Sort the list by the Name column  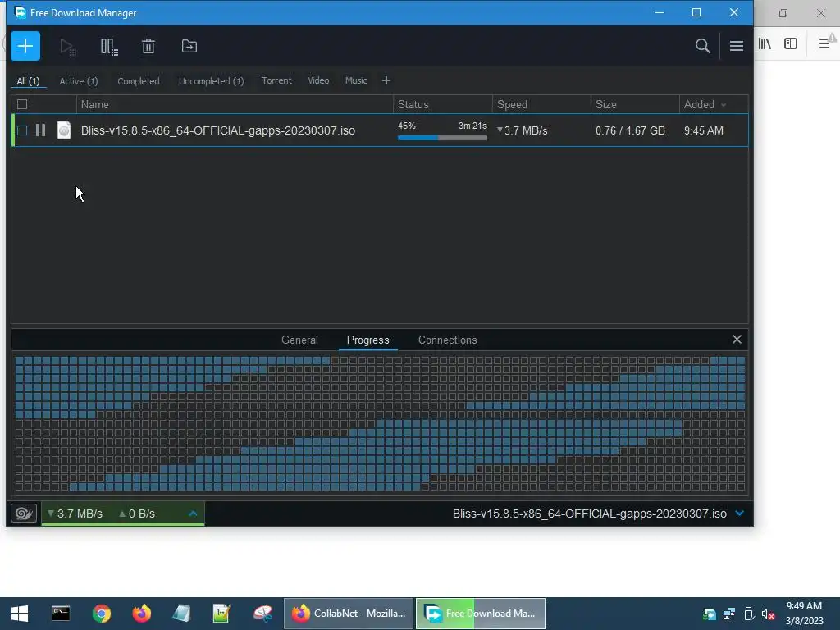(x=235, y=104)
